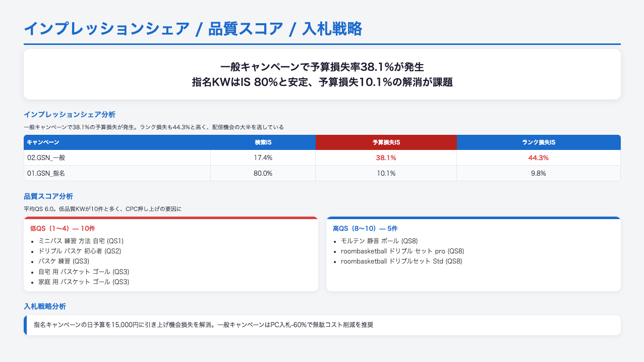Select the 入札戦略分析 section heading
644x362 pixels.
(x=44, y=306)
